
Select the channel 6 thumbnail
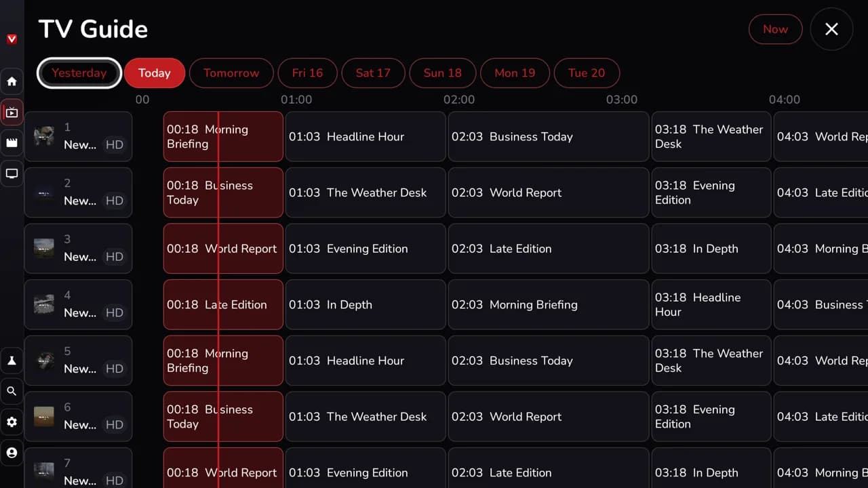pos(44,416)
